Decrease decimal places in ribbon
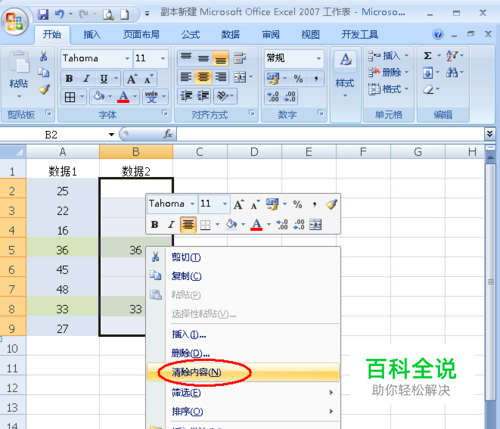Image resolution: width=500 pixels, height=429 pixels. point(289,97)
